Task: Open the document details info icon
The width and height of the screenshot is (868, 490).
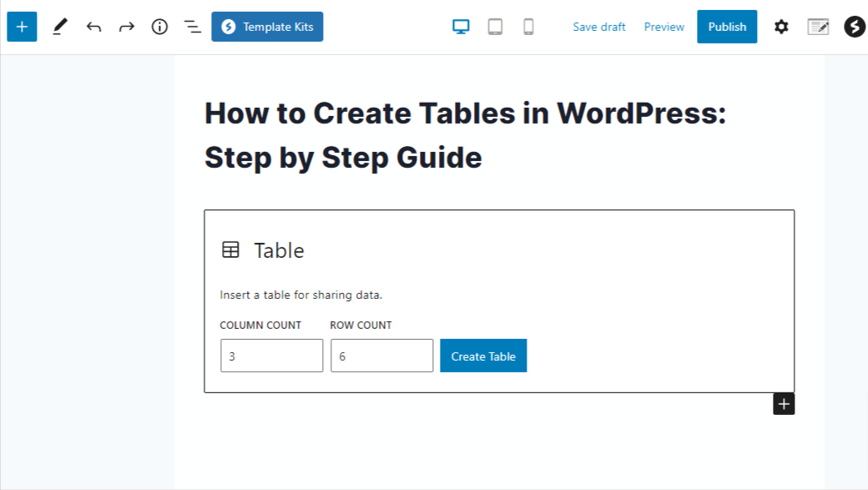Action: pyautogui.click(x=159, y=27)
